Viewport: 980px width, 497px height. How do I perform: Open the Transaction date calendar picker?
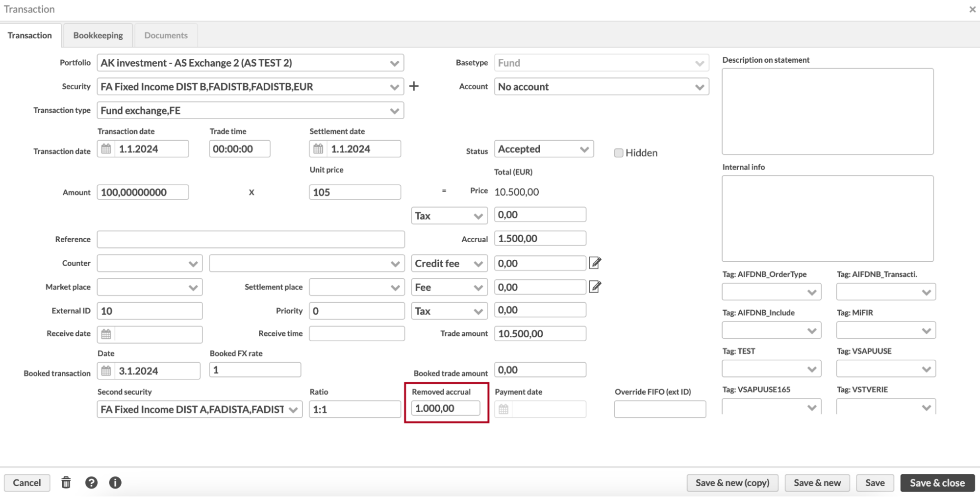coord(106,149)
